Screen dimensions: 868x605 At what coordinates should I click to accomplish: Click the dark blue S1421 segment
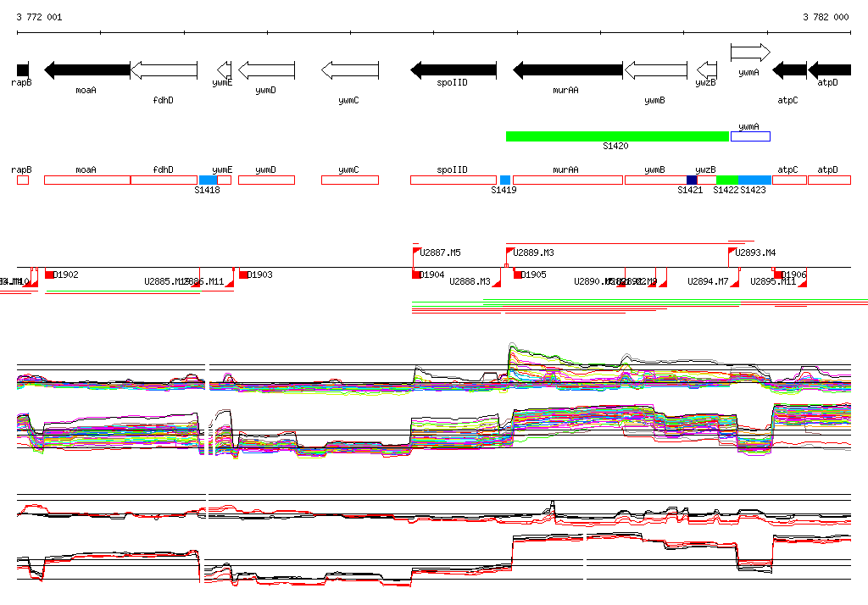[692, 180]
